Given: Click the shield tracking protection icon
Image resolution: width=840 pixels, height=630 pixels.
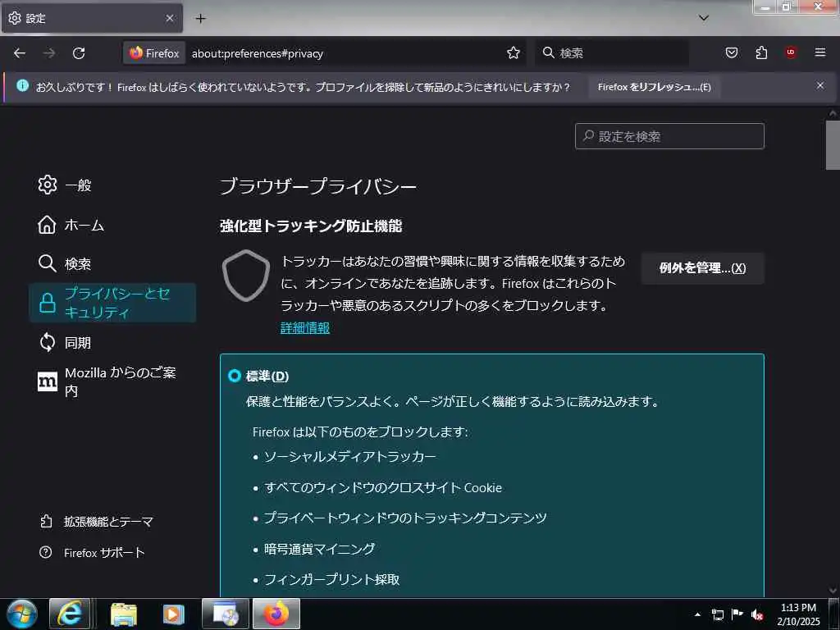Looking at the screenshot, I should click(246, 276).
